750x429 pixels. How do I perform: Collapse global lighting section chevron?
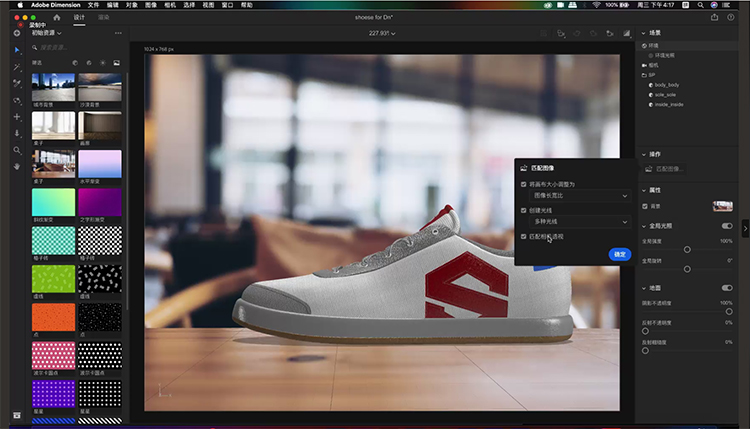(644, 226)
